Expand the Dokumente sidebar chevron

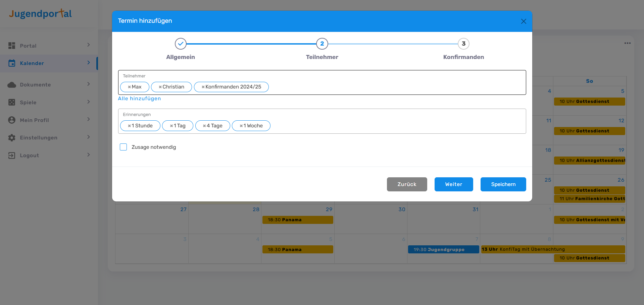point(89,84)
